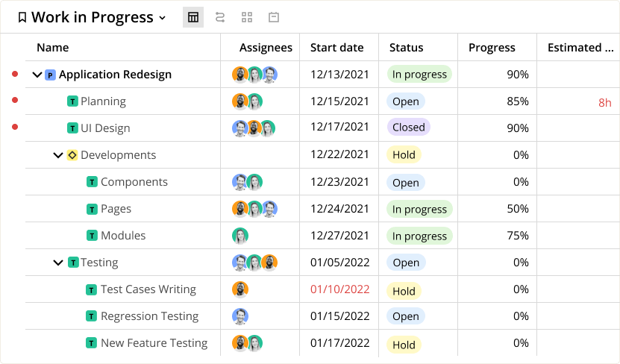This screenshot has width=620, height=364.
Task: Switch to the Gantt timeline view icon
Action: (220, 17)
